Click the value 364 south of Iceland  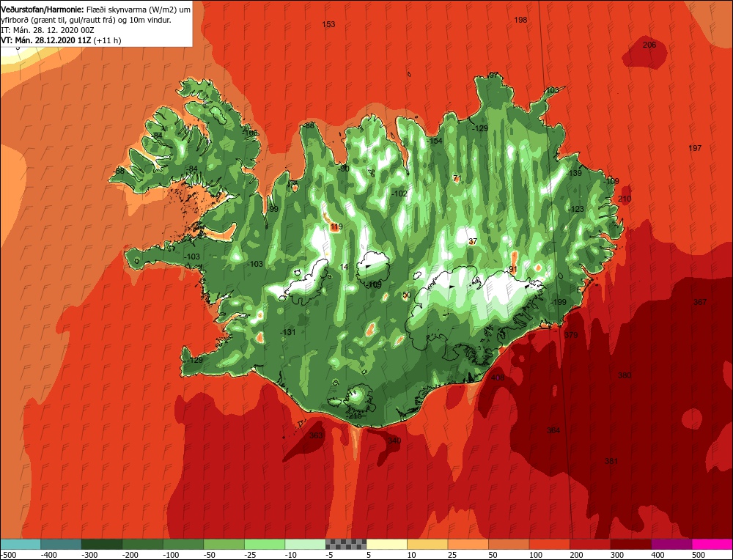(553, 430)
